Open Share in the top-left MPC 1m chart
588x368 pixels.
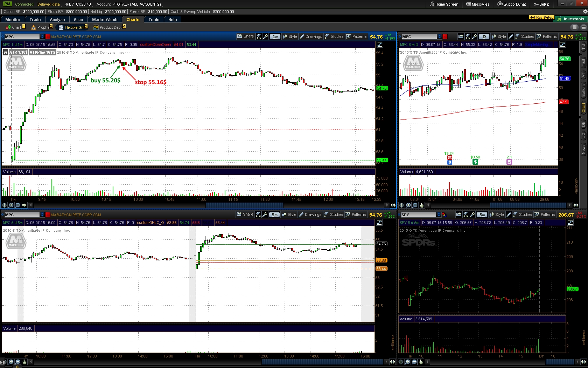click(x=245, y=36)
